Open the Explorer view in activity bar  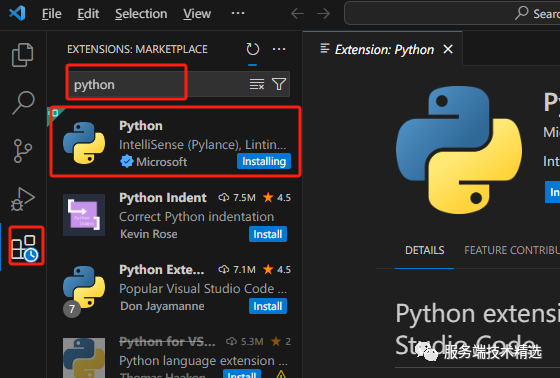click(22, 55)
